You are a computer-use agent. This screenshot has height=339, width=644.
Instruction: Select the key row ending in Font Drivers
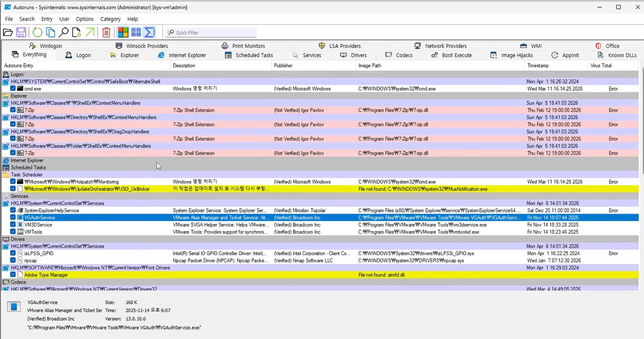tap(320, 268)
